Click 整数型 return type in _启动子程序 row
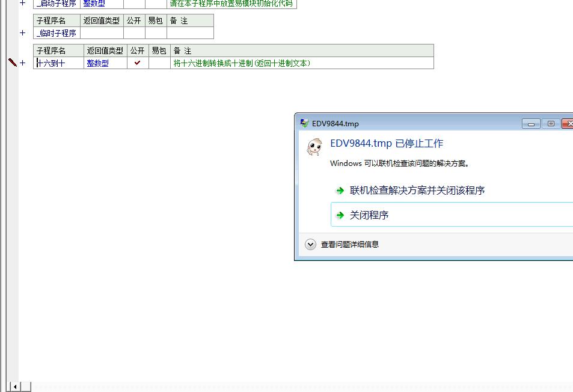The width and height of the screenshot is (573, 392). pyautogui.click(x=94, y=3)
